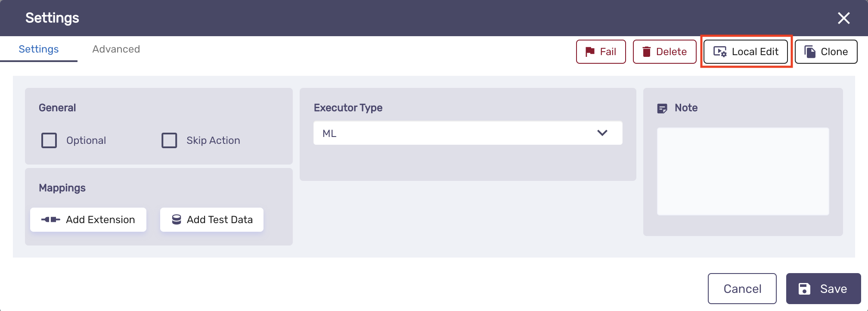
Task: Enable the Optional checkbox
Action: pyautogui.click(x=49, y=140)
